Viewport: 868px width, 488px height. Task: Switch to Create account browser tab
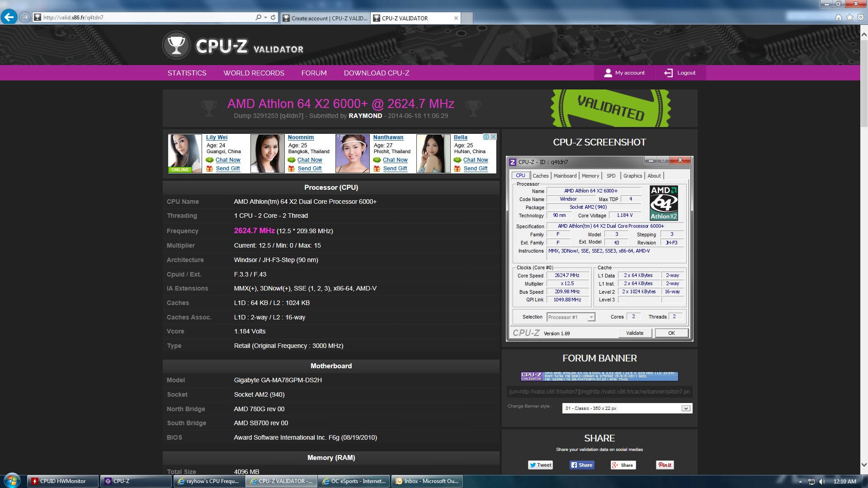point(325,18)
